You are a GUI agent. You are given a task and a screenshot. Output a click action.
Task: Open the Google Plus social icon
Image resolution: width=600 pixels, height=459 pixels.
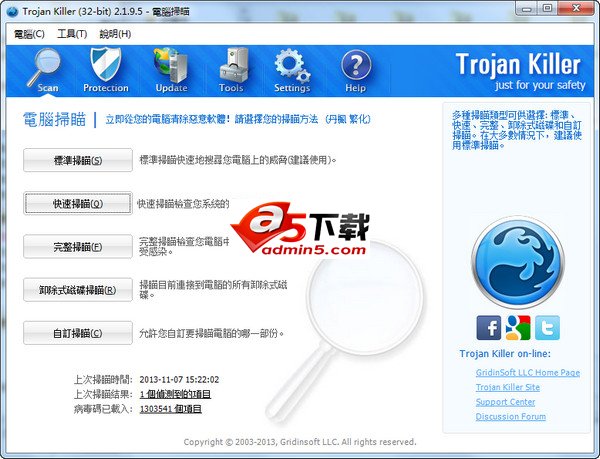click(518, 328)
